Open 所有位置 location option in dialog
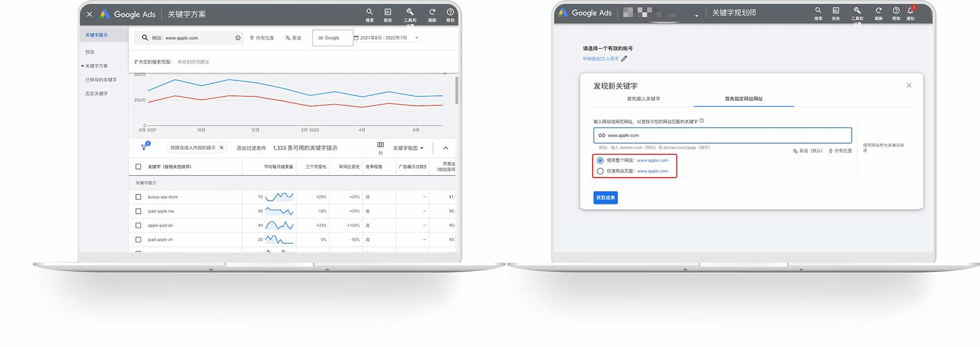The image size is (980, 347). click(x=840, y=151)
